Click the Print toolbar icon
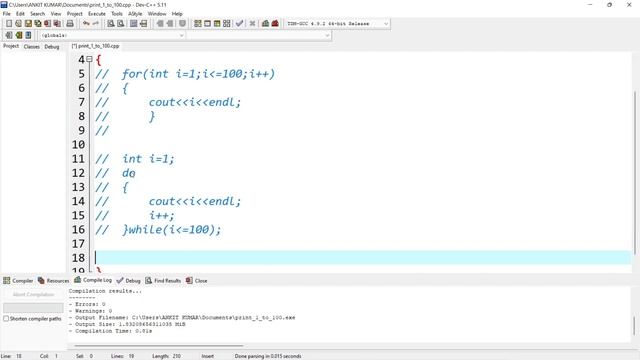Image resolution: width=640 pixels, height=360 pixels. (70, 24)
